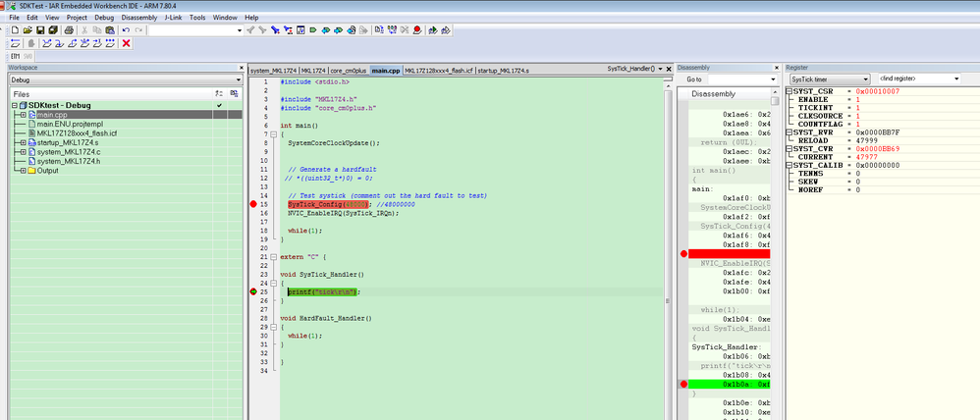
Task: Click the Step Into debug icon
Action: pos(59,43)
